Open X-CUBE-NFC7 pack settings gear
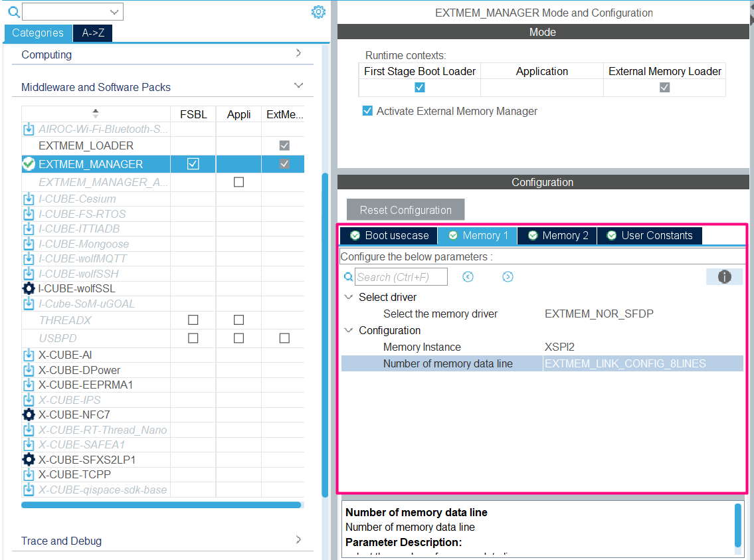The width and height of the screenshot is (754, 560). tap(28, 414)
